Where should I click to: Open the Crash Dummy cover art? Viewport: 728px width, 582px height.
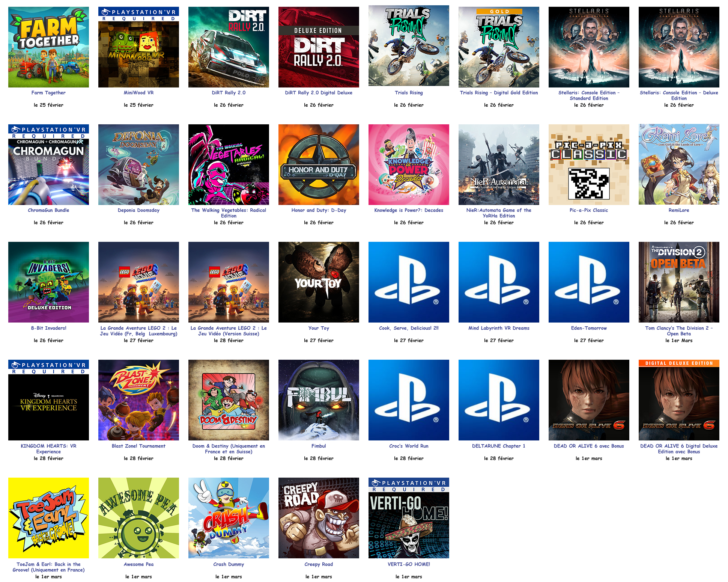(x=229, y=518)
